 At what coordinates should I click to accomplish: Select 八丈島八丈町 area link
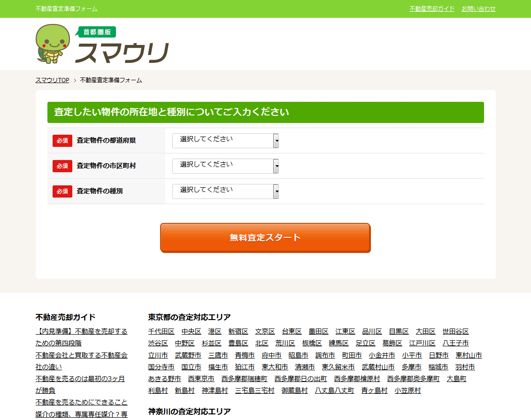(x=335, y=390)
